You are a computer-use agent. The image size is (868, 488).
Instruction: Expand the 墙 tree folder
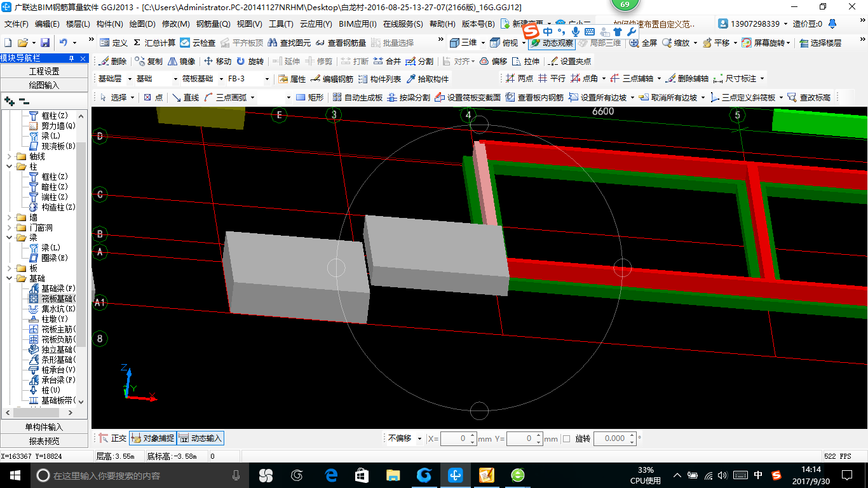(9, 217)
